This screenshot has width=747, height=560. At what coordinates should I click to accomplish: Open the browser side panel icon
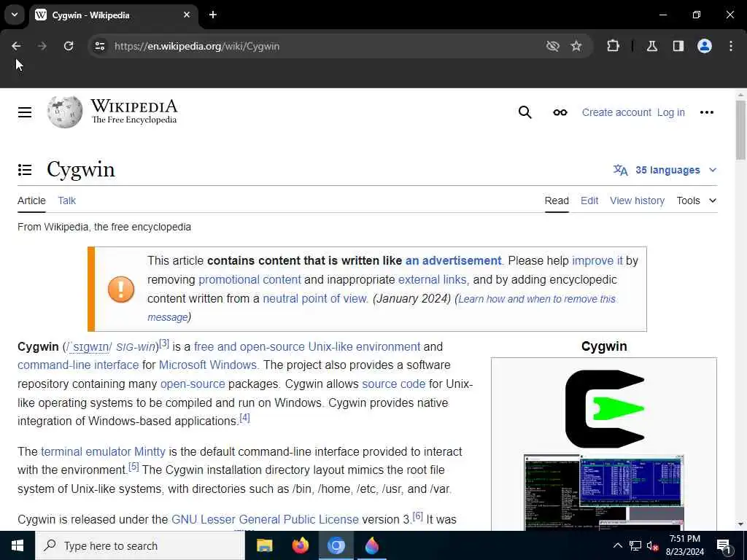point(678,46)
